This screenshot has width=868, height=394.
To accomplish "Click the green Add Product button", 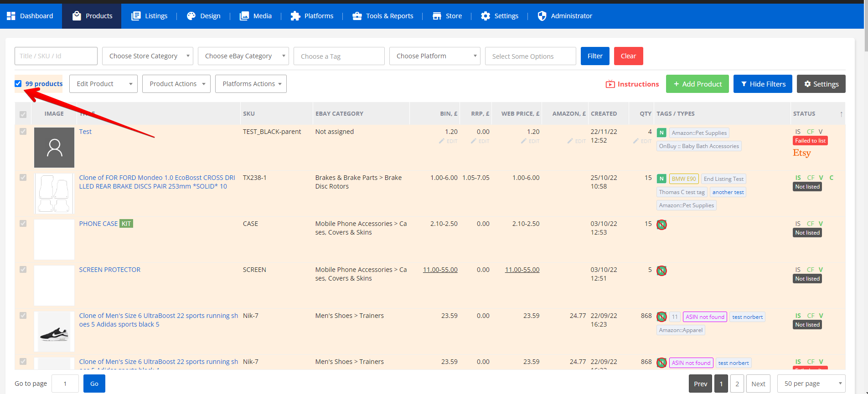I will pos(697,84).
